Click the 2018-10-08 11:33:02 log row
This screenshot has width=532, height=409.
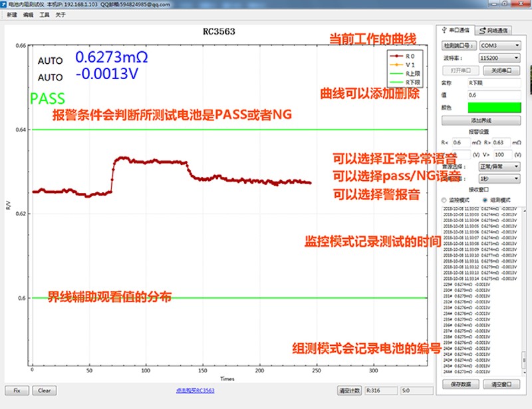coord(480,209)
